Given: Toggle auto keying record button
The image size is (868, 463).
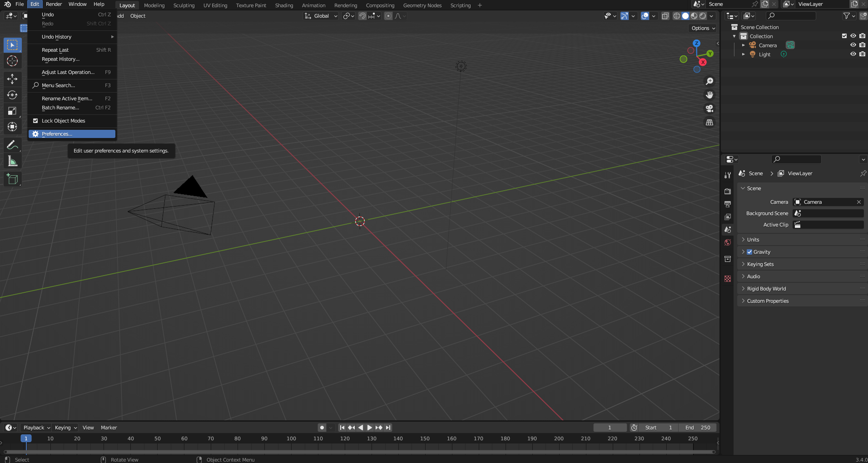Looking at the screenshot, I should [x=322, y=428].
